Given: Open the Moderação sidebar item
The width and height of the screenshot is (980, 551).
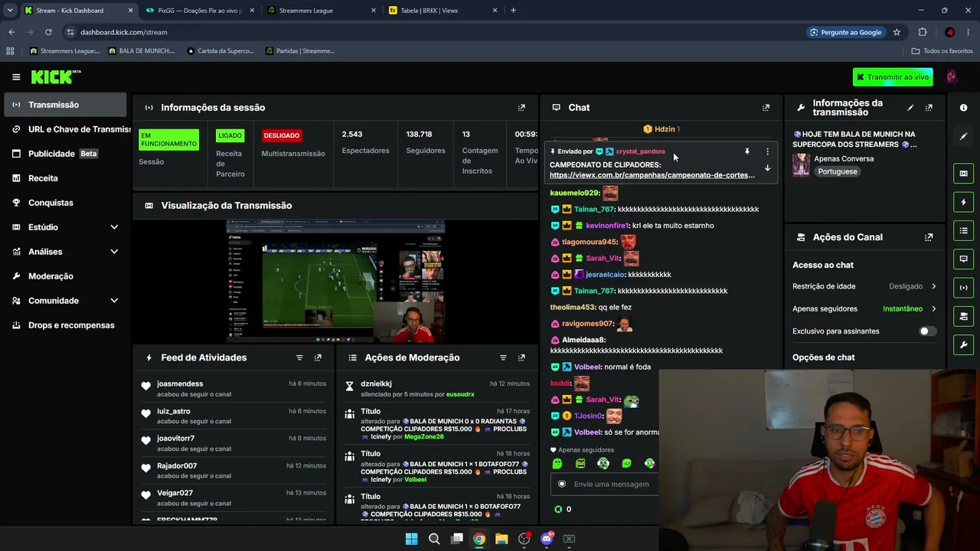Looking at the screenshot, I should (x=65, y=276).
